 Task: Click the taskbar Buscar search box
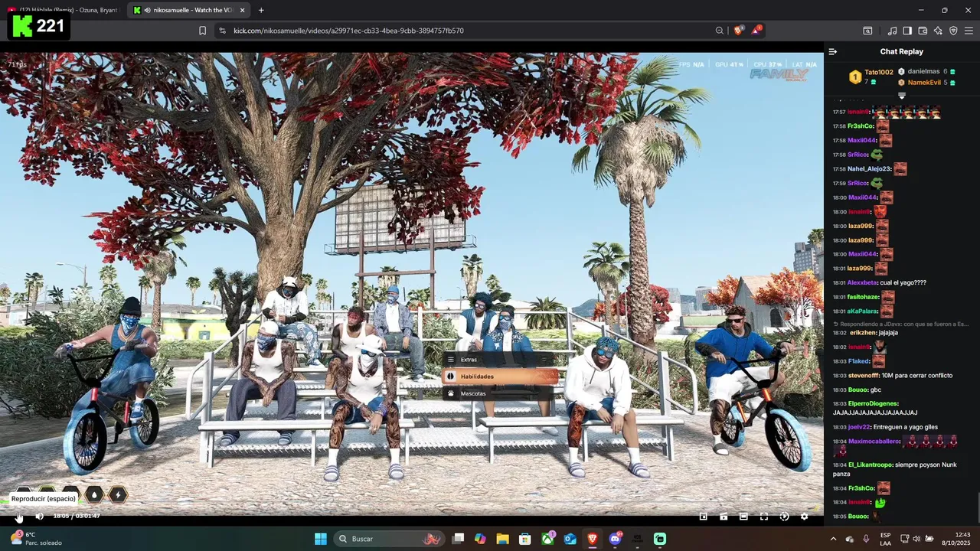click(390, 539)
